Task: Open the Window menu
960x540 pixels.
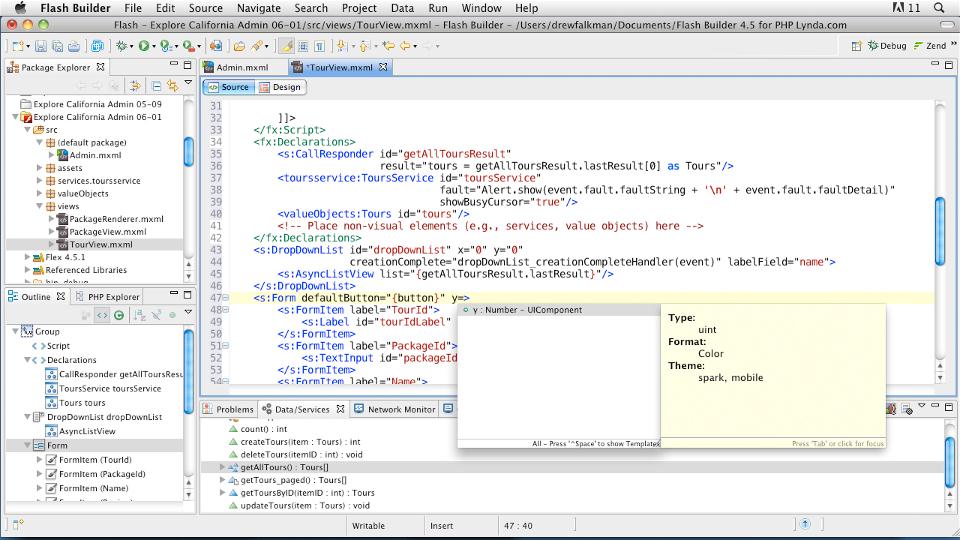Action: coord(481,8)
